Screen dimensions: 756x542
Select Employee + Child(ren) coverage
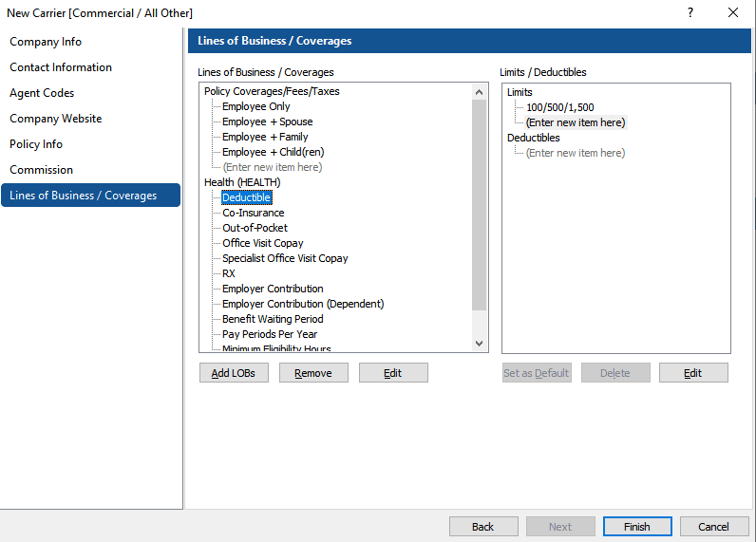click(274, 152)
